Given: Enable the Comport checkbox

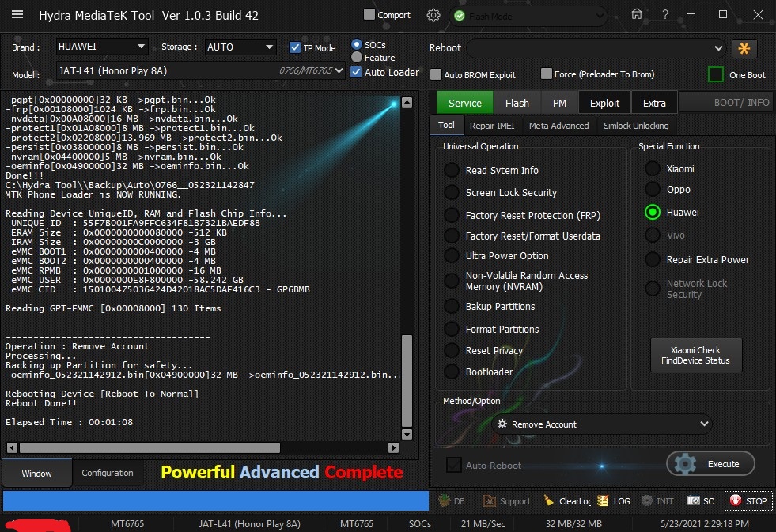Looking at the screenshot, I should [369, 14].
